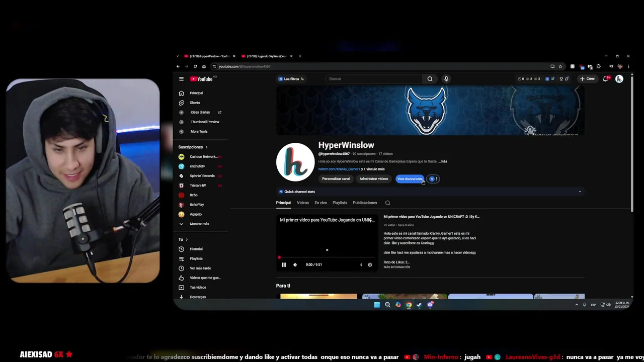Open TristanHW subscription channel
The height and width of the screenshot is (362, 644).
198,186
